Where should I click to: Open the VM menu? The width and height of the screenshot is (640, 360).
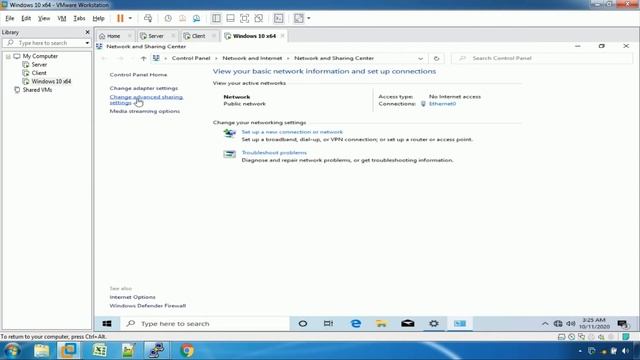[62, 18]
